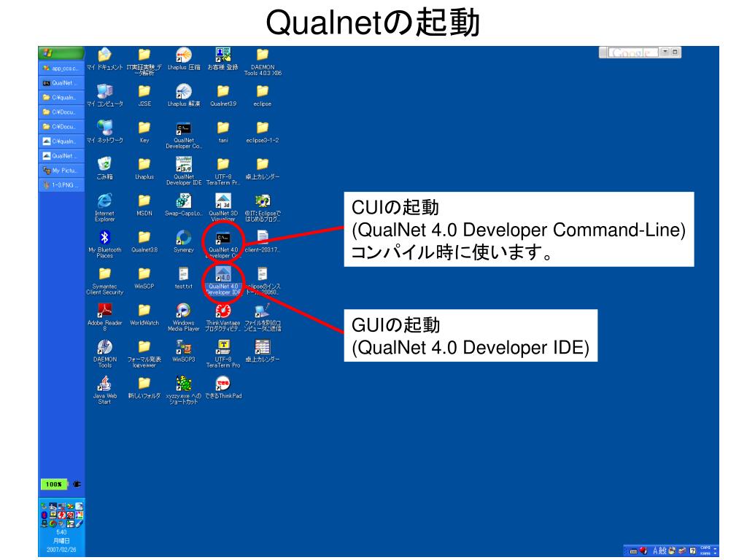This screenshot has width=747, height=560.
Task: Open 新しいフォルダ folder
Action: point(144,388)
